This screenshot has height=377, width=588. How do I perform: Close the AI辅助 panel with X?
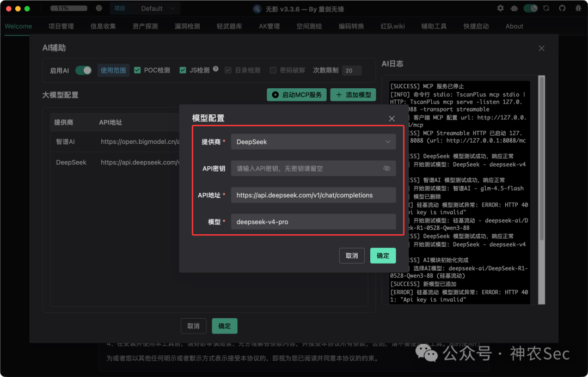(542, 48)
